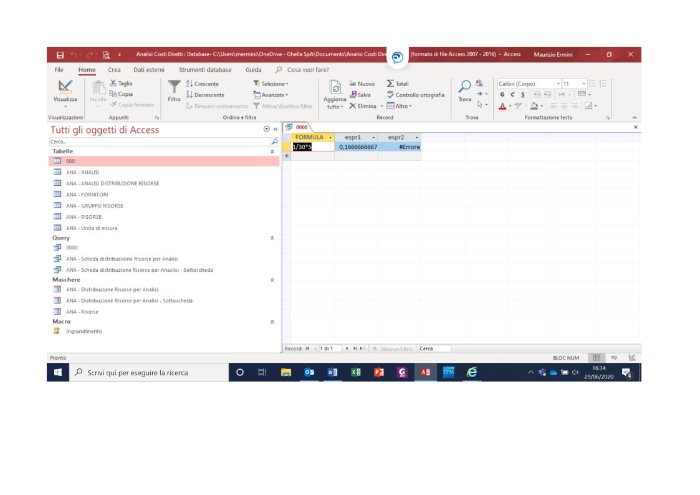700x495 pixels.
Task: Toggle bold text formatting
Action: (502, 94)
